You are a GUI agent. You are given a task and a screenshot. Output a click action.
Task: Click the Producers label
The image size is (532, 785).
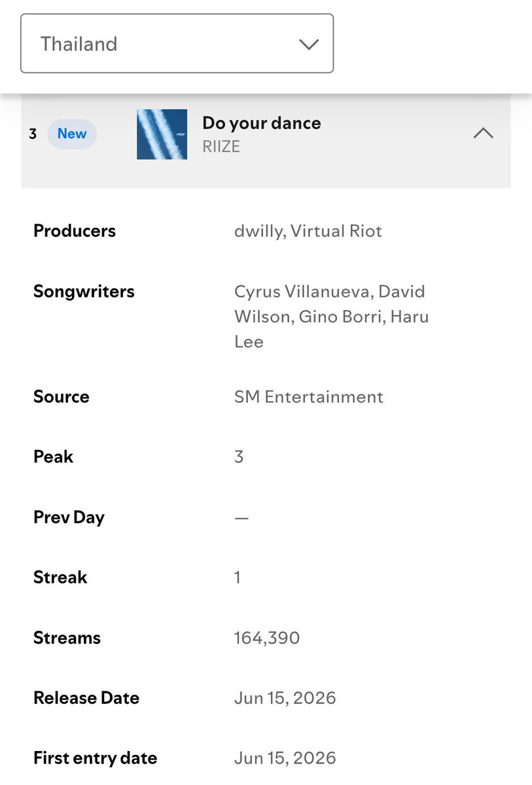75,231
